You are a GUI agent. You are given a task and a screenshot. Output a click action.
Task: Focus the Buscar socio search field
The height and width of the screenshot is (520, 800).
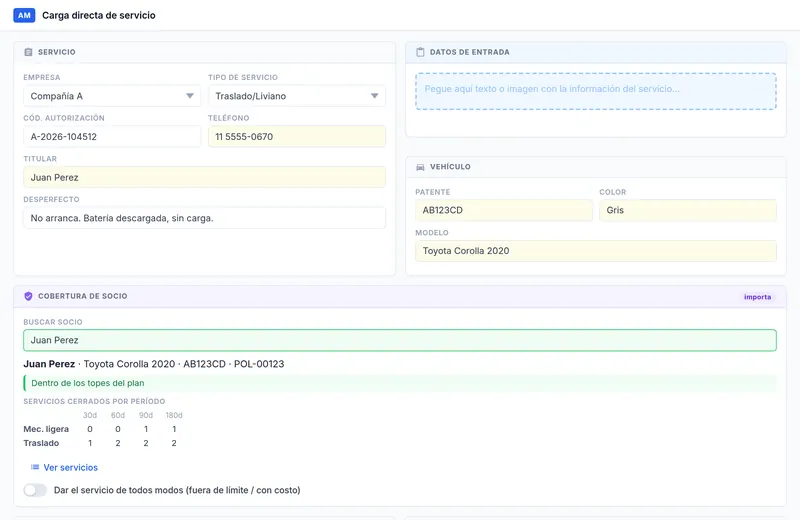(400, 340)
